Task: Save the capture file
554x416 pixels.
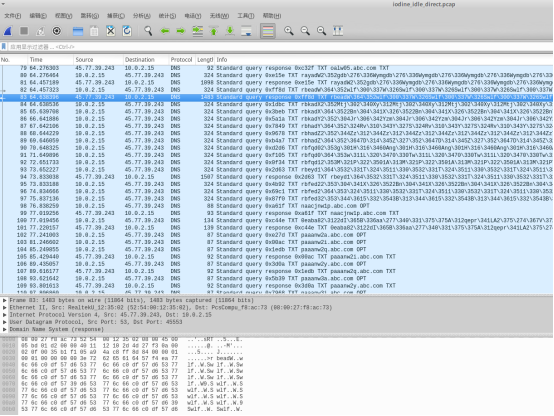Action: [94, 31]
